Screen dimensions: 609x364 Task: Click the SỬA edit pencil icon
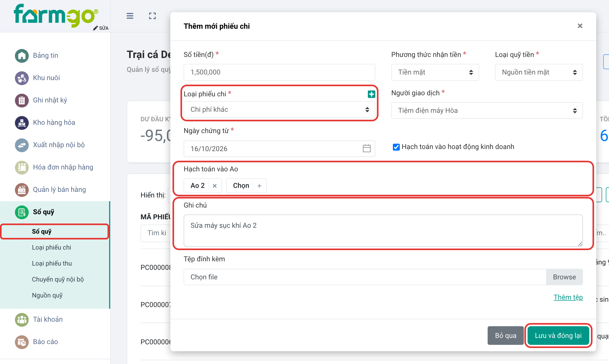pos(96,28)
